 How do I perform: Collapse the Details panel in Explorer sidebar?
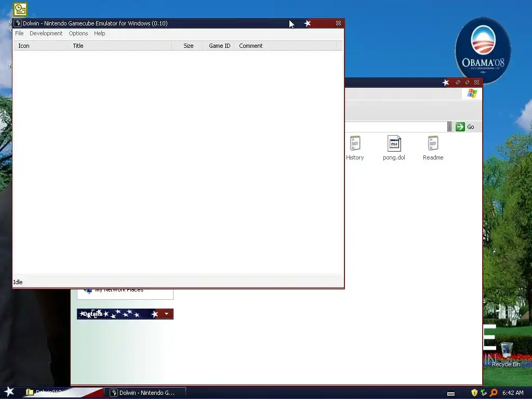click(166, 314)
